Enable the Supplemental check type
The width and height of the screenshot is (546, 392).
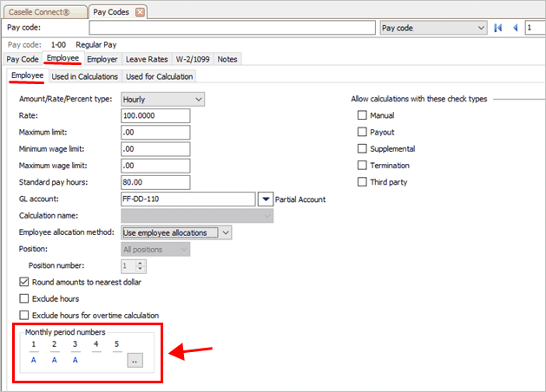[363, 148]
